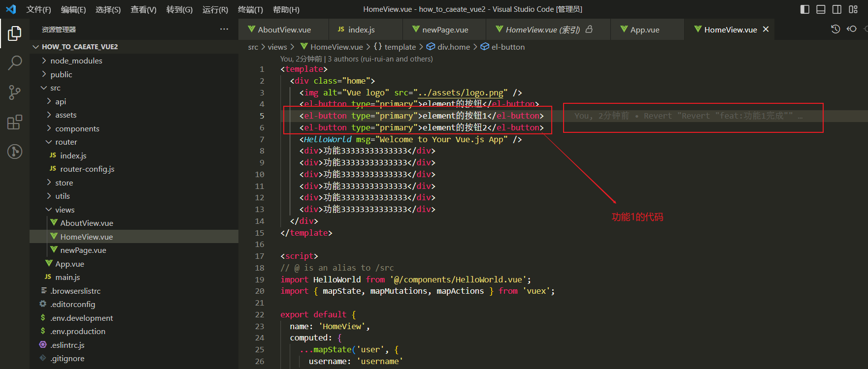Open the 查看(V) menu
This screenshot has width=868, height=369.
(143, 9)
